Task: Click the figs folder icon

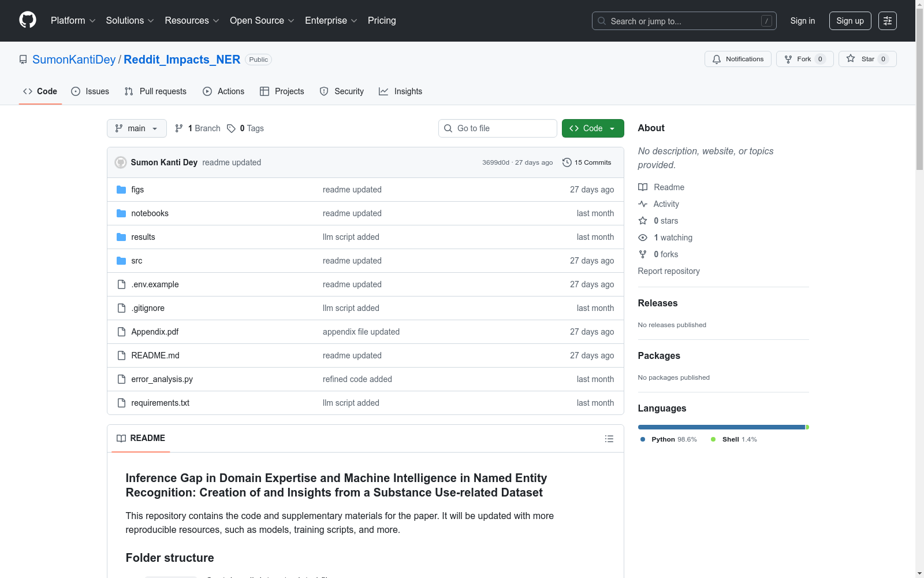Action: pos(121,190)
